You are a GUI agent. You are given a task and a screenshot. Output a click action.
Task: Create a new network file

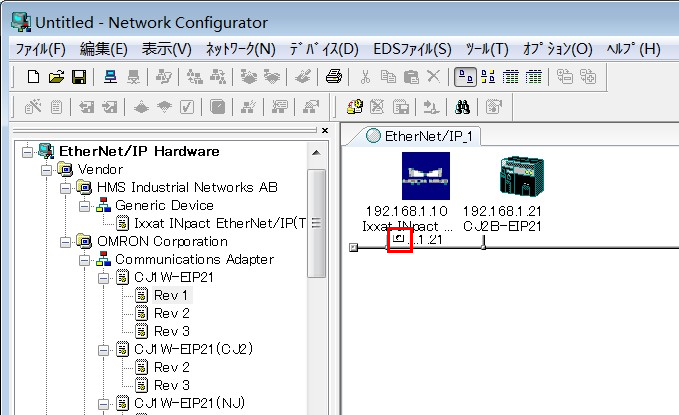coord(33,77)
